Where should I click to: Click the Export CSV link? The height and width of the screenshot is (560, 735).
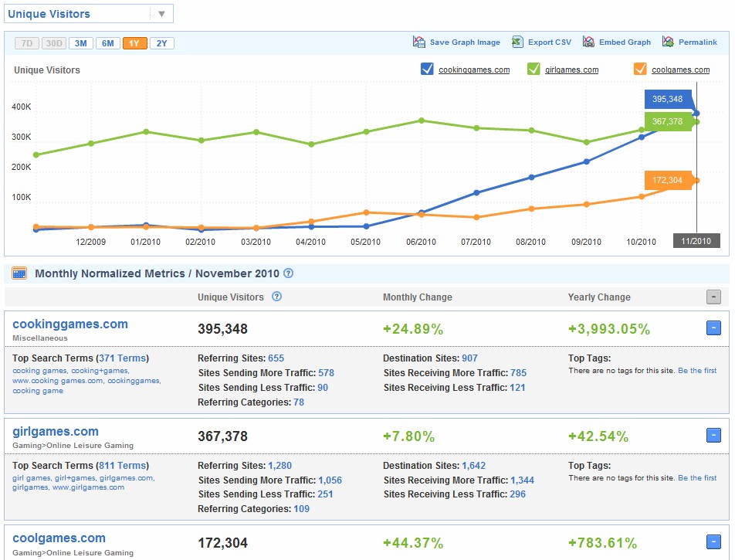click(x=550, y=42)
